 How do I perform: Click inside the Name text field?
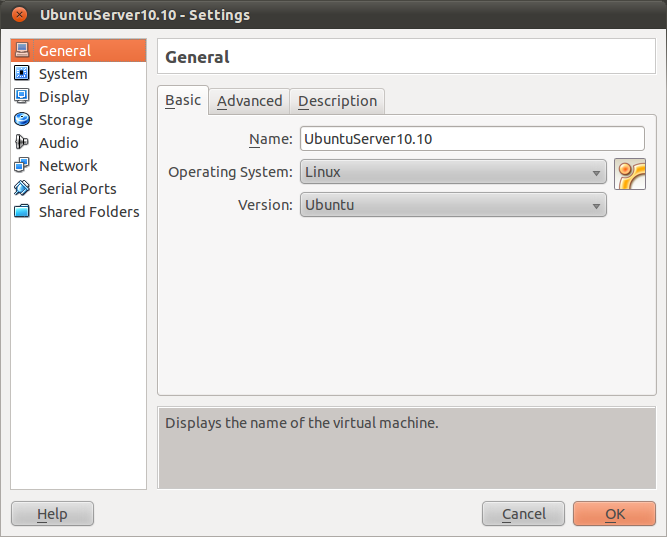472,139
